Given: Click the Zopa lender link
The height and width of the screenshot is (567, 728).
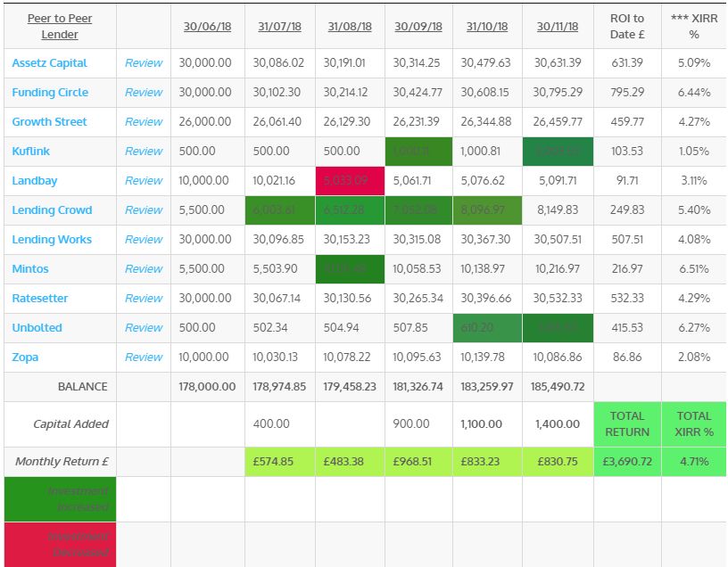Looking at the screenshot, I should [25, 357].
